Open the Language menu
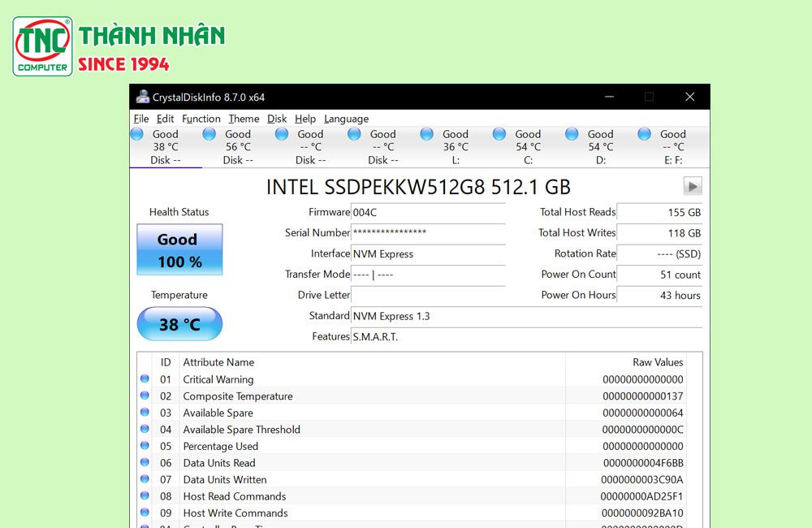 coord(347,119)
